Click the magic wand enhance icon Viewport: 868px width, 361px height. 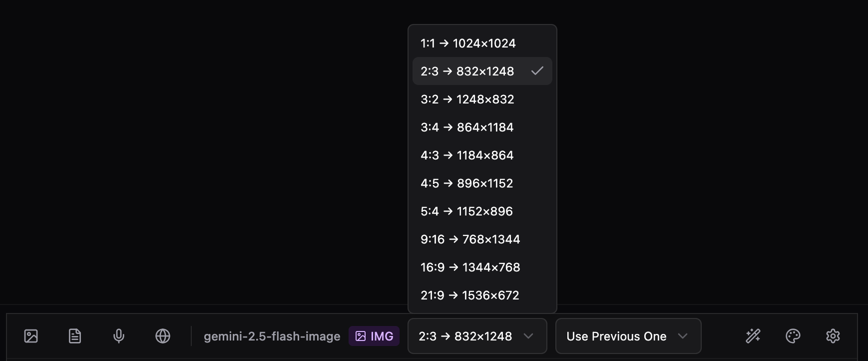pyautogui.click(x=753, y=336)
